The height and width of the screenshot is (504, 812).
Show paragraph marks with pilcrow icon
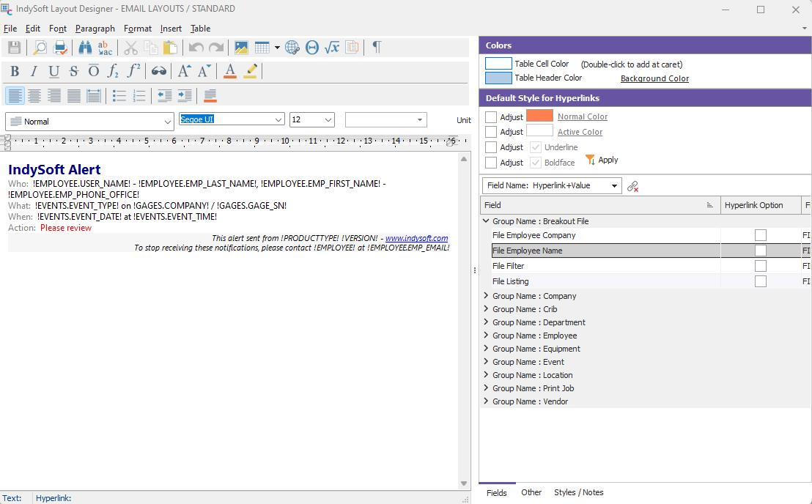[377, 47]
